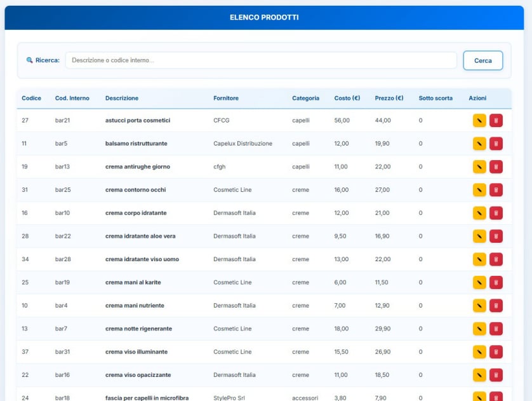Select the Prezzo (€) column header
532x401 pixels.
pos(389,99)
